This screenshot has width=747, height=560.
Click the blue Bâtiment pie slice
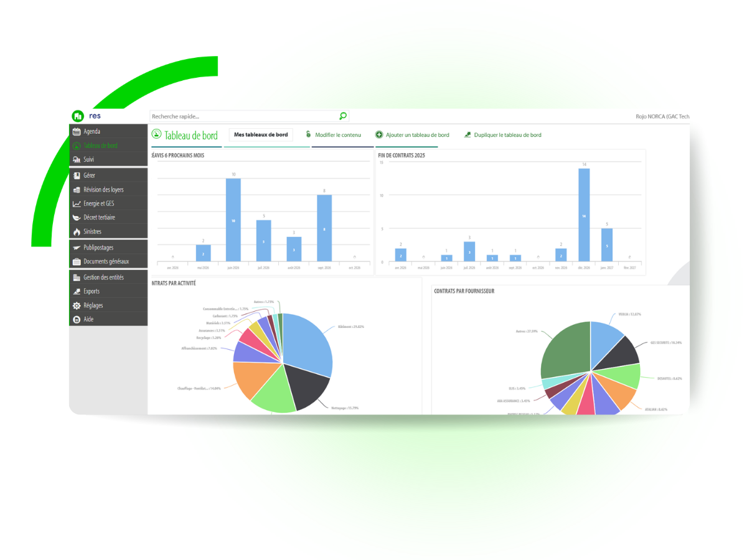click(305, 342)
